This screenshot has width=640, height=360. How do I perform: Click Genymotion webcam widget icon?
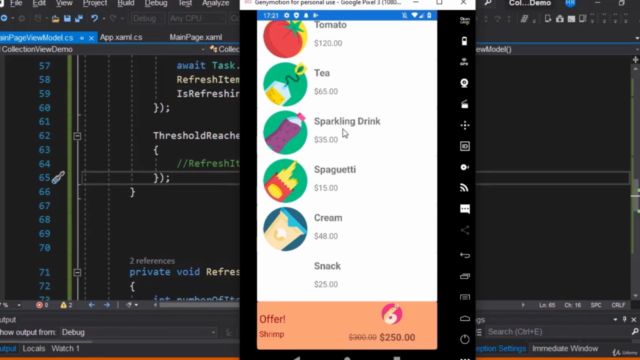pyautogui.click(x=464, y=83)
